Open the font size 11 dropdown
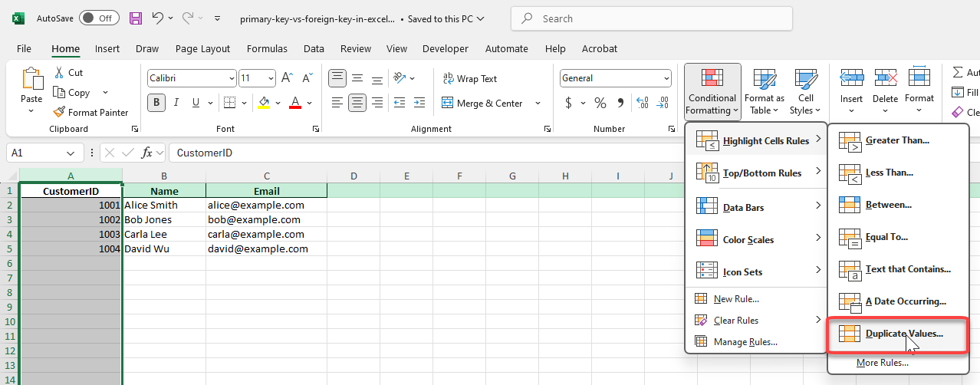The height and width of the screenshot is (385, 980). (271, 78)
